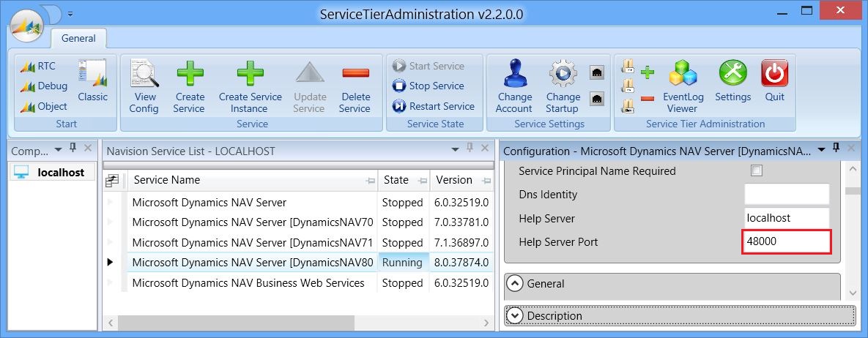Select the General ribbon tab
Image resolution: width=868 pixels, height=338 pixels.
78,38
